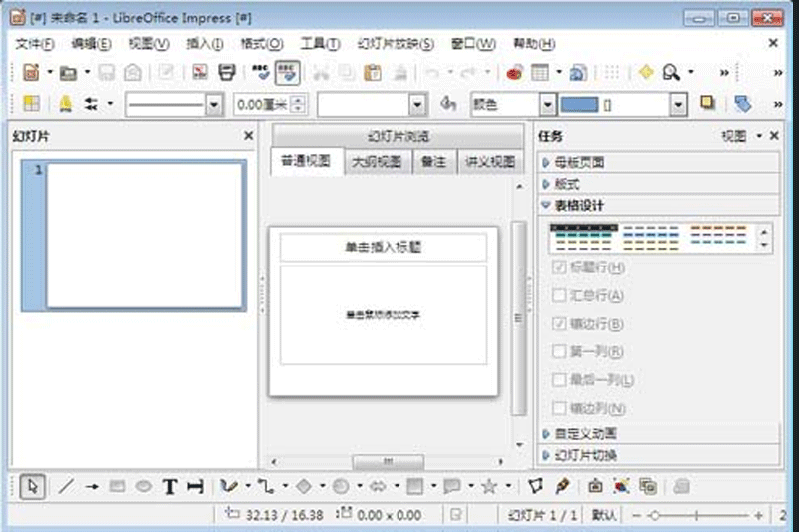Select the Text tool in drawing toolbar
The width and height of the screenshot is (799, 532).
(170, 487)
